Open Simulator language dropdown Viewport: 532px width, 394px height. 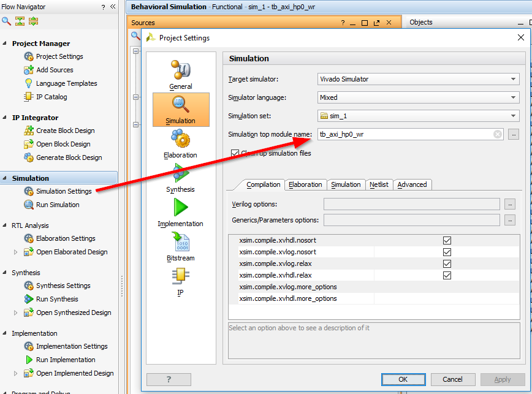point(419,97)
